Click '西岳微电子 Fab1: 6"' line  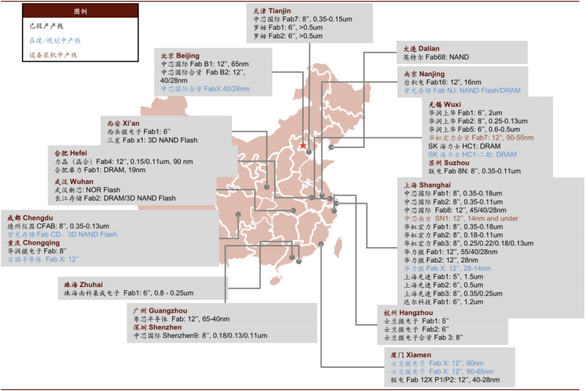tap(139, 132)
